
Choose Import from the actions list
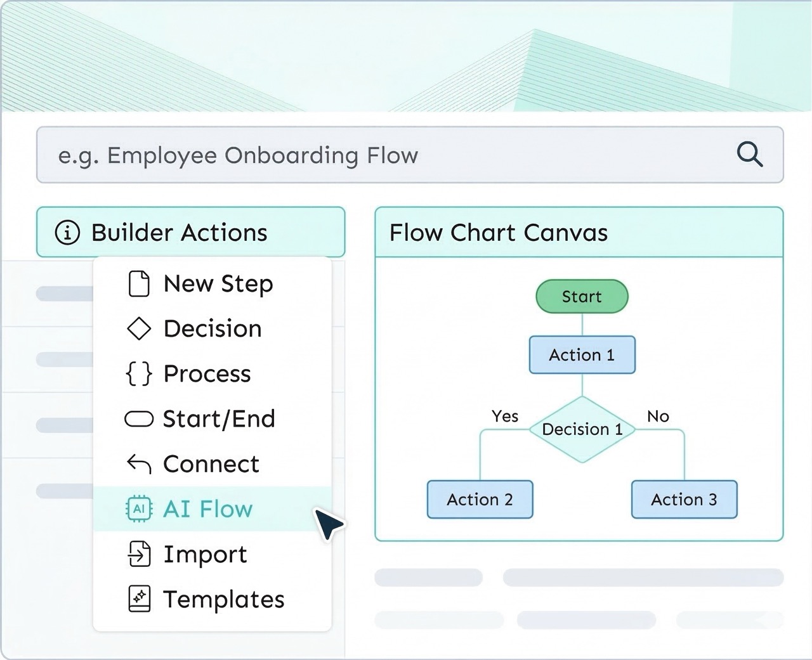tap(205, 553)
